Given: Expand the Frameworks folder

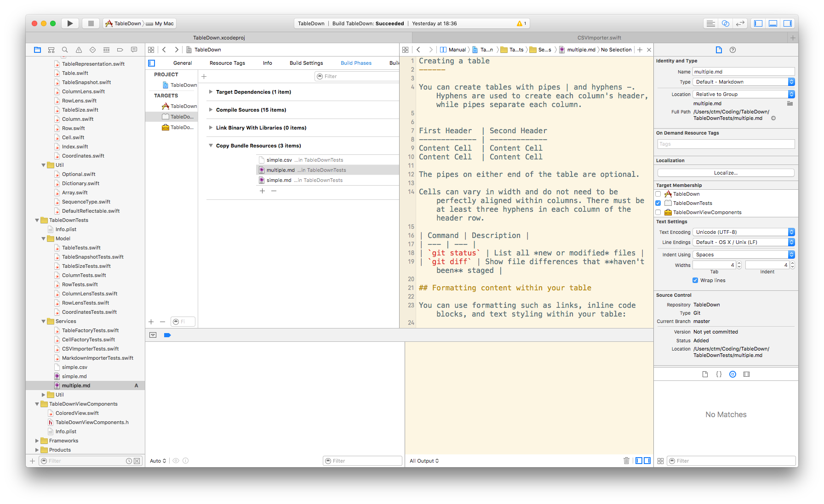Looking at the screenshot, I should [37, 441].
